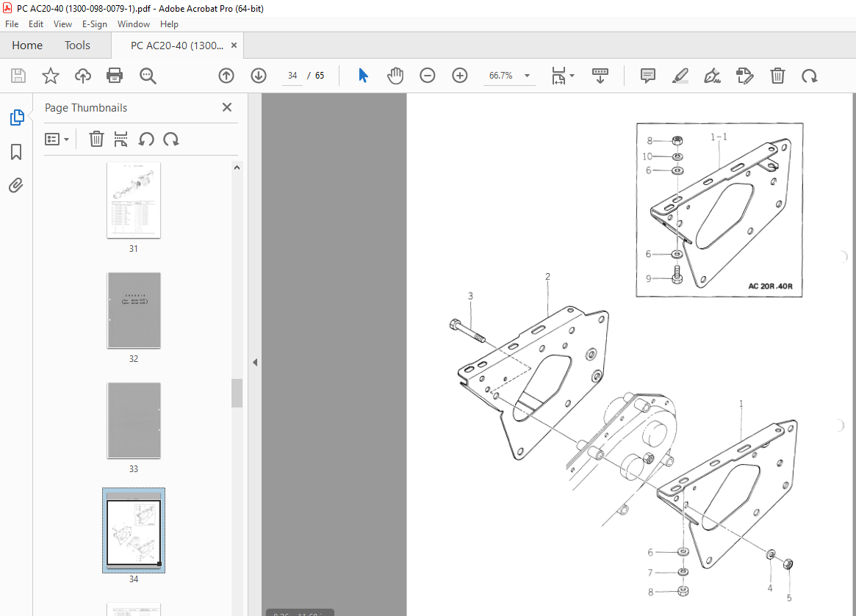Close the Page Thumbnails panel
856x616 pixels.
(227, 107)
